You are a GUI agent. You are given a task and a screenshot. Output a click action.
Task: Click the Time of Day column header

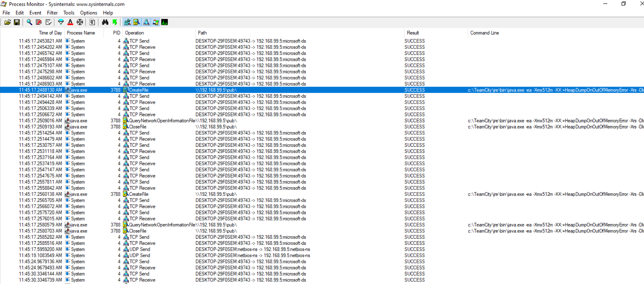(x=32, y=33)
